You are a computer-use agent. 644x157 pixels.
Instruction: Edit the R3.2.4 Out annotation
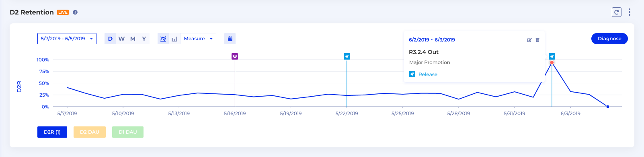coord(529,40)
